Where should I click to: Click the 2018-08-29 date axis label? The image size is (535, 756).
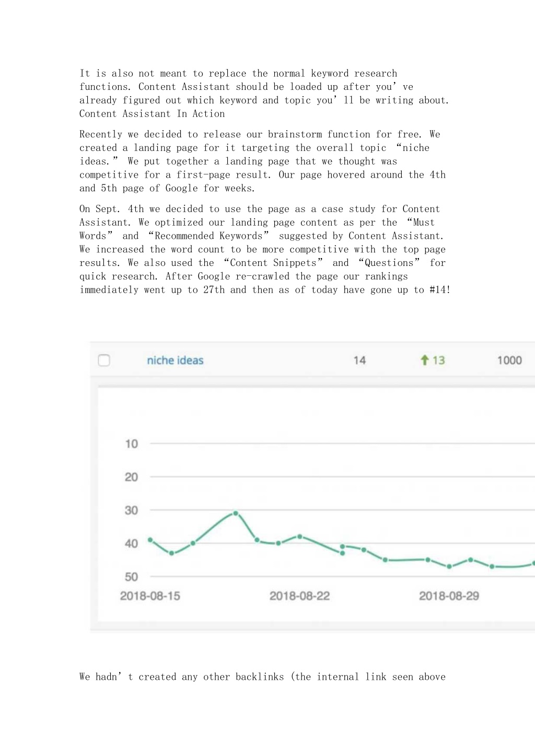coord(449,596)
